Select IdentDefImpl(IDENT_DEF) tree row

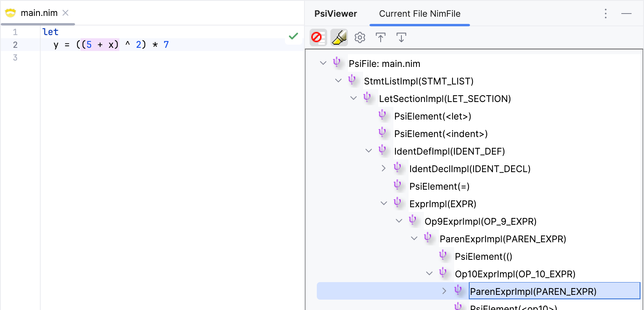[x=449, y=151]
